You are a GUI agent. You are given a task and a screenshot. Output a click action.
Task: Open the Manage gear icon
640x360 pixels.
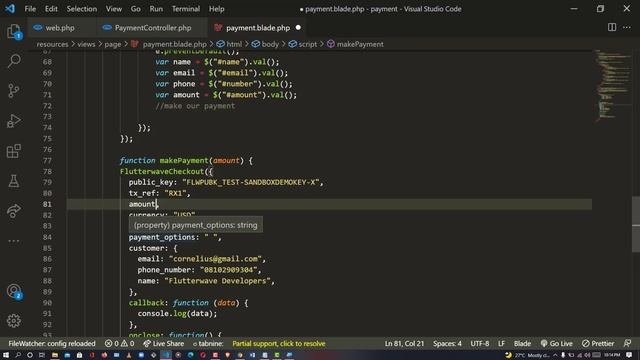coord(13,321)
